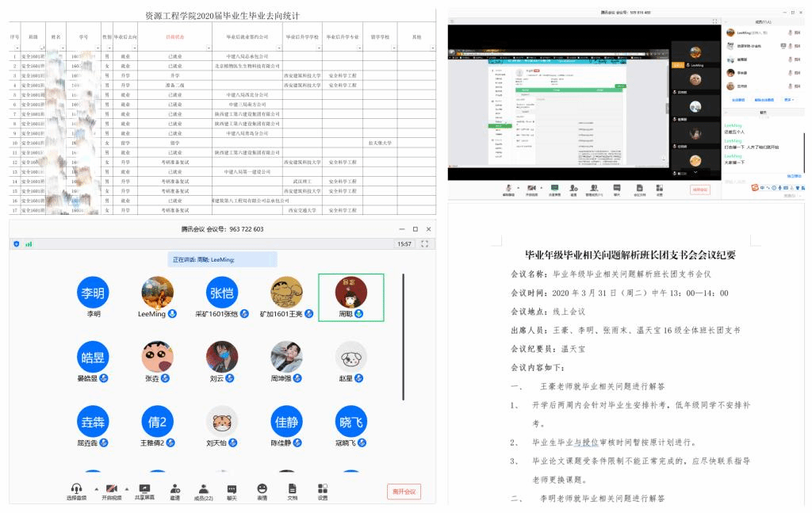Click the 共享屏幕 share screen icon

[144, 489]
